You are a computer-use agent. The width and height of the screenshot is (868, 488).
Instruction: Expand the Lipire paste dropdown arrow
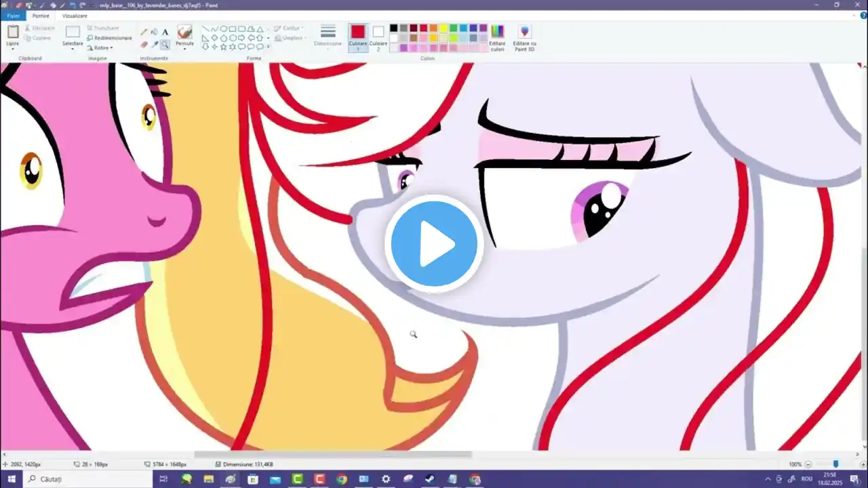click(x=13, y=49)
